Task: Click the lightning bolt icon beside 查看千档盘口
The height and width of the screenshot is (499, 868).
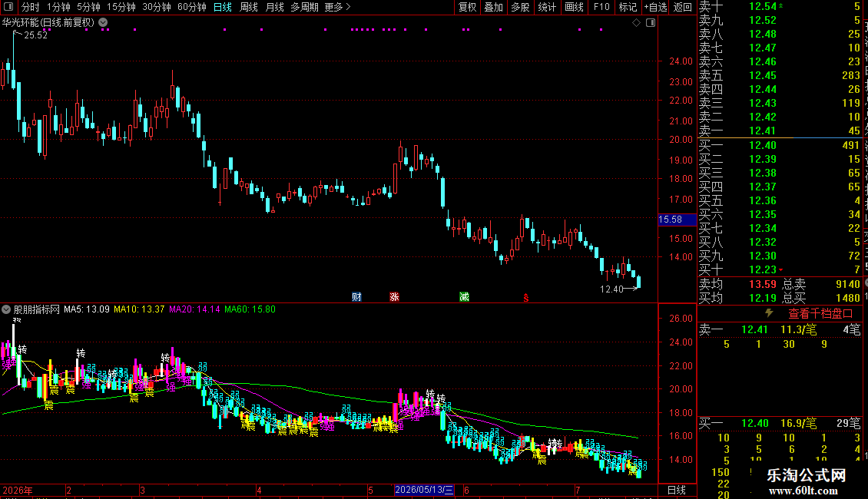Action: point(769,313)
